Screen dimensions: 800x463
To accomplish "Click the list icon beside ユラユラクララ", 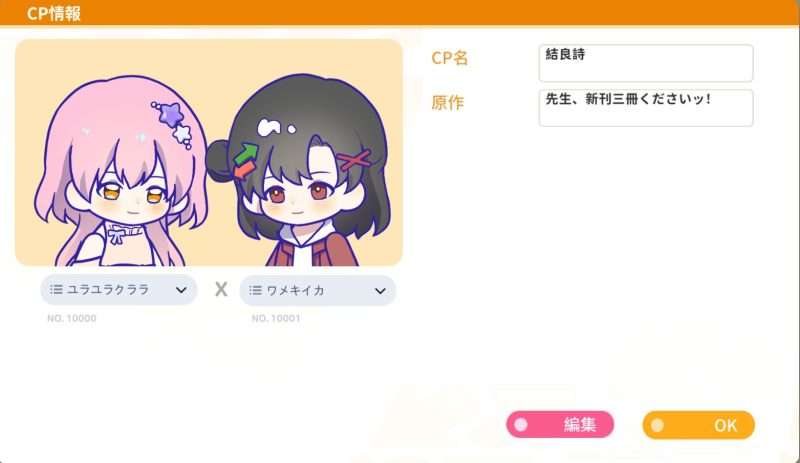I will [56, 289].
